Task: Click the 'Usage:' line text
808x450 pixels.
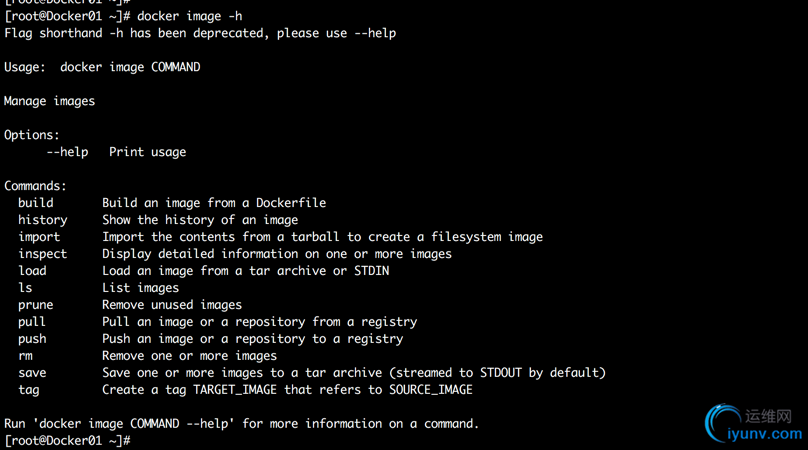Action: coord(102,68)
